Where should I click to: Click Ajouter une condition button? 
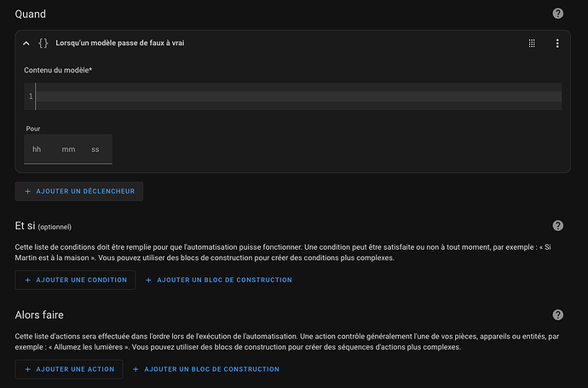(75, 280)
